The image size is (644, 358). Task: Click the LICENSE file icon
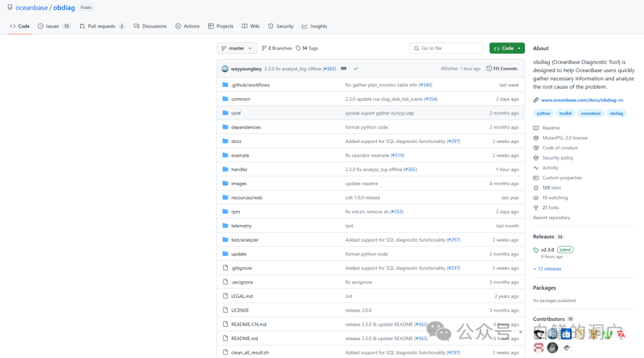pyautogui.click(x=225, y=310)
